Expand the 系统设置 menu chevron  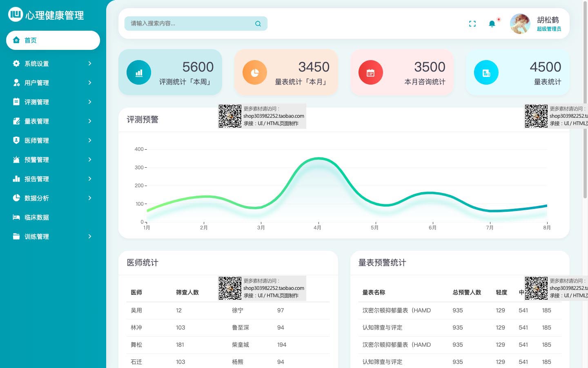pyautogui.click(x=90, y=63)
